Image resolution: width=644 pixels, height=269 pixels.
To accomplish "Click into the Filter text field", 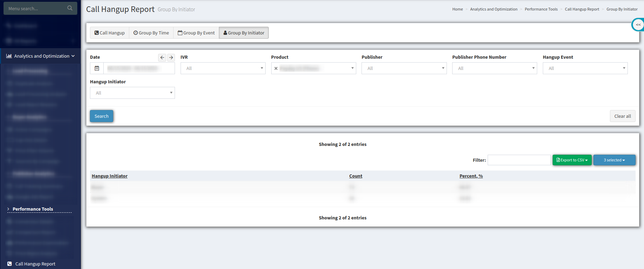I will [519, 160].
